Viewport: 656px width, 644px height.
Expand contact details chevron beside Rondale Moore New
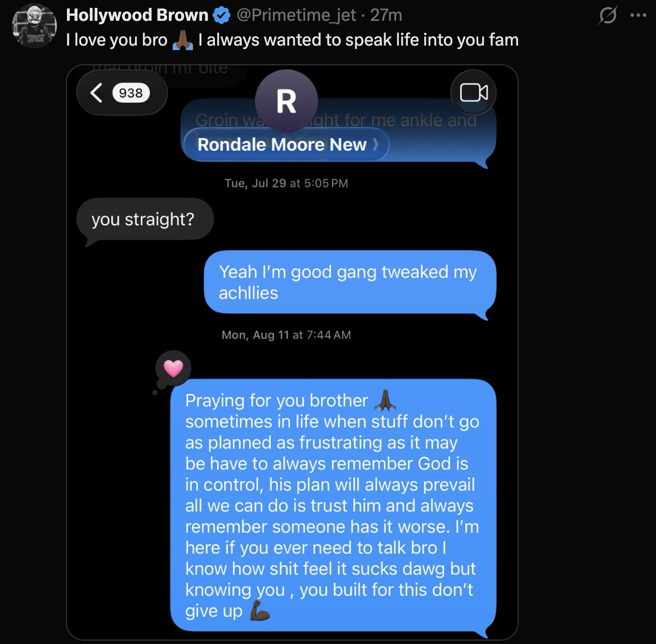coord(376,145)
